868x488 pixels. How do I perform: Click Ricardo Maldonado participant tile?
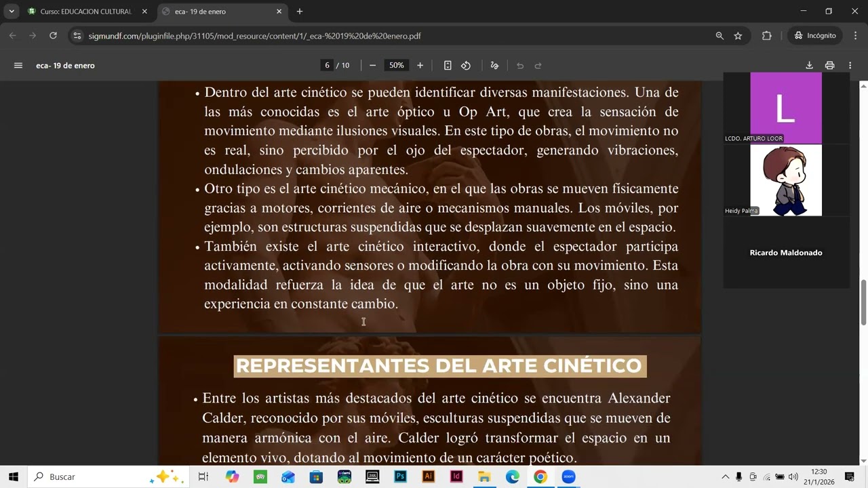[786, 252]
